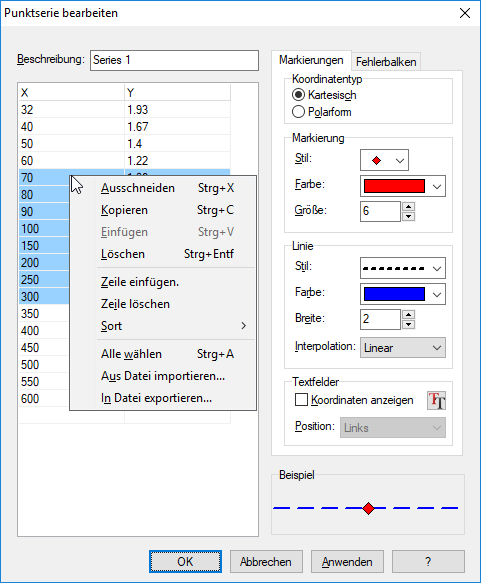The height and width of the screenshot is (583, 481).
Task: Switch to Fehlerbalken tab
Action: pyautogui.click(x=386, y=62)
